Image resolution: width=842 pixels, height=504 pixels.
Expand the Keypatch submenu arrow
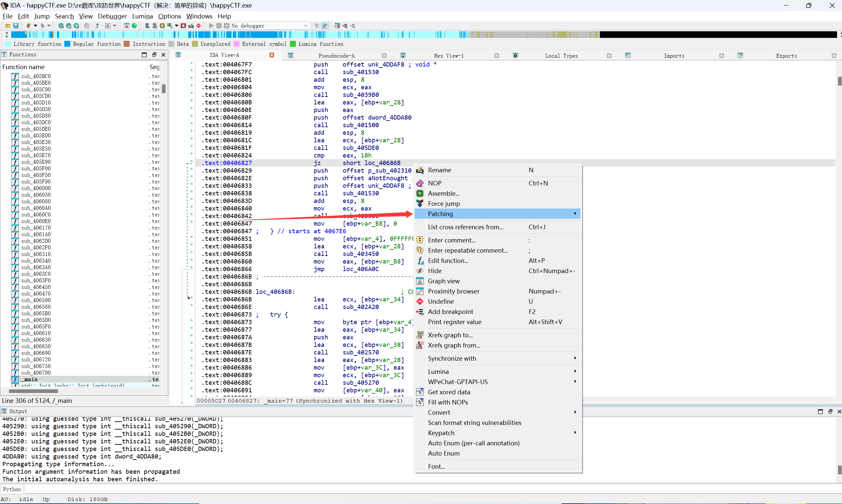pos(575,433)
